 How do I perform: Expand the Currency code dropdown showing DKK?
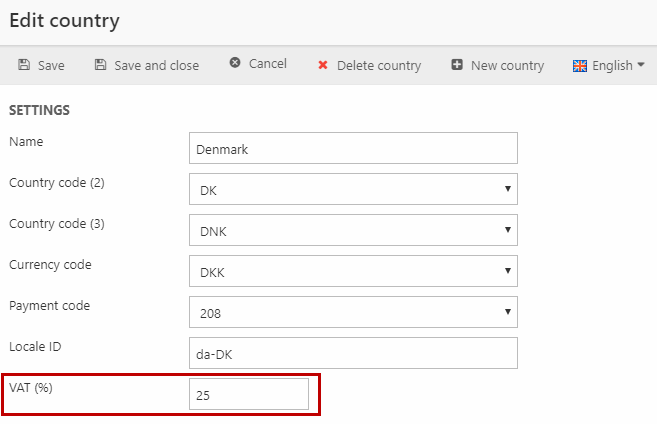coord(352,271)
